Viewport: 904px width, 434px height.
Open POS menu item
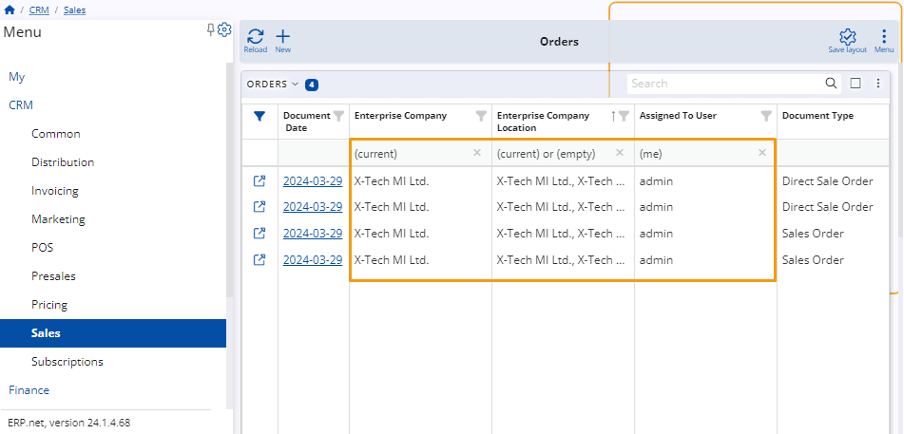click(42, 247)
